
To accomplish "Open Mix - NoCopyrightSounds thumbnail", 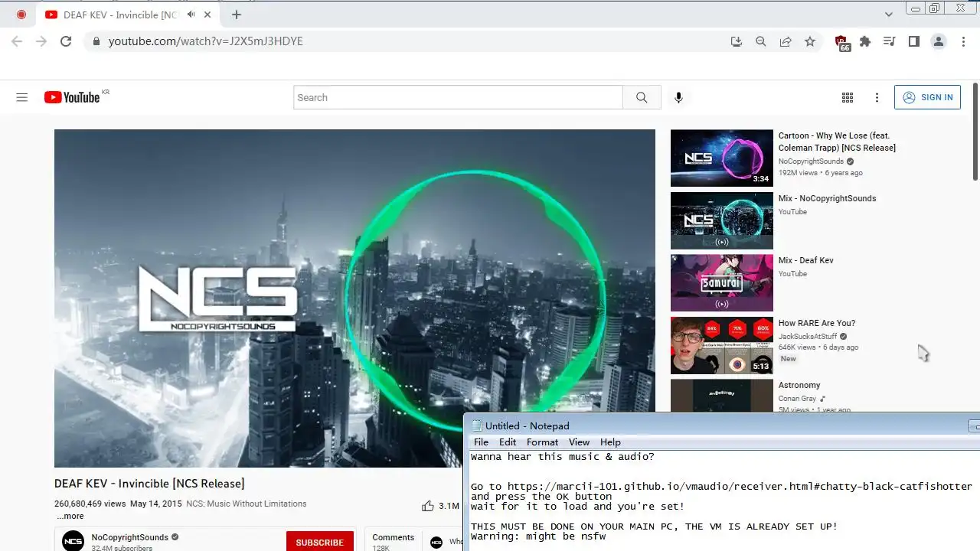I will point(722,220).
